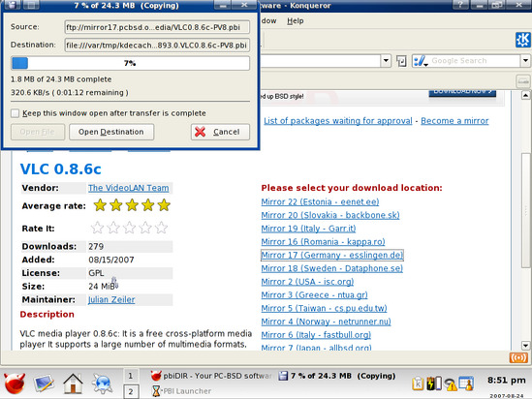Expand the Google Search box dropdown arrow
Viewport: 532px width, 399px height.
click(x=525, y=61)
